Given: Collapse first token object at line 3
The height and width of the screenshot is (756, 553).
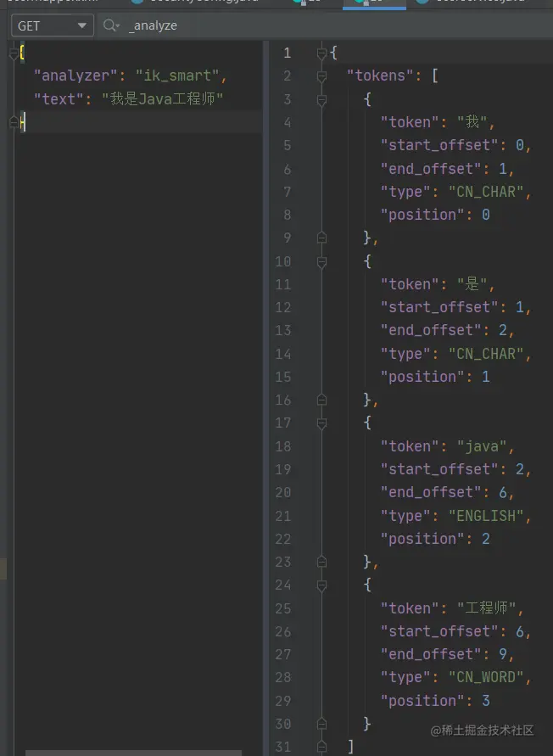Looking at the screenshot, I should [322, 99].
